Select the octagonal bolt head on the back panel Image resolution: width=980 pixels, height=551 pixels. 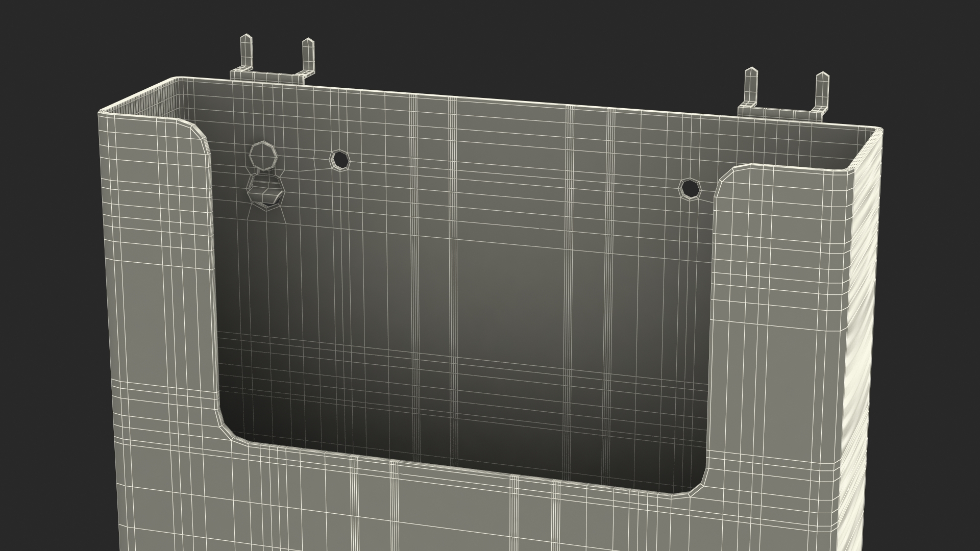(x=262, y=155)
